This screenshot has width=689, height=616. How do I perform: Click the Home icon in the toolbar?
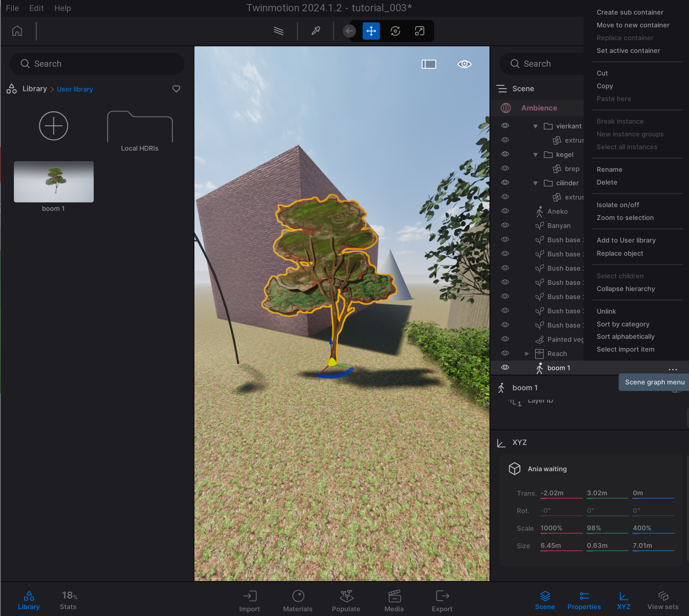[x=17, y=31]
